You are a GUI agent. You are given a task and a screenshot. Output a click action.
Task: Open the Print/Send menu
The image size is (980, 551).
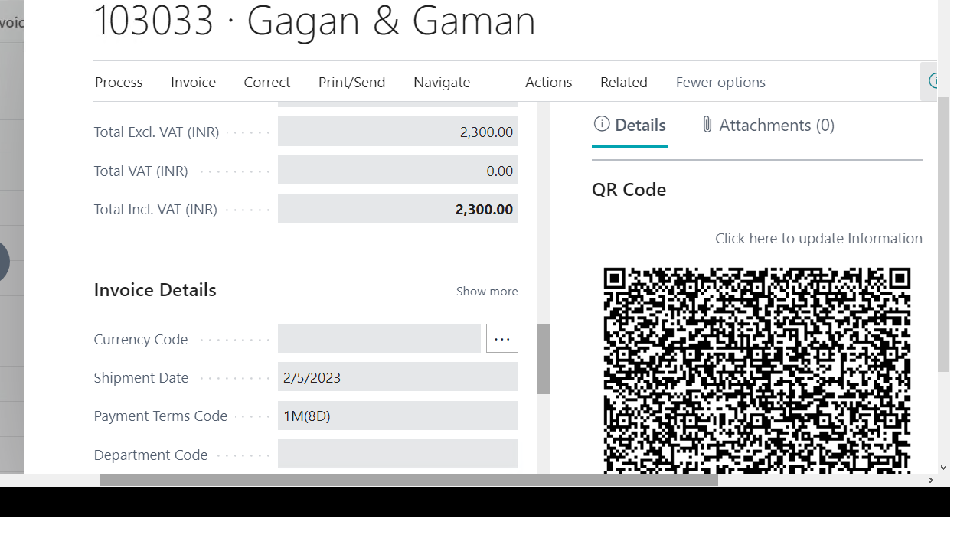[351, 82]
